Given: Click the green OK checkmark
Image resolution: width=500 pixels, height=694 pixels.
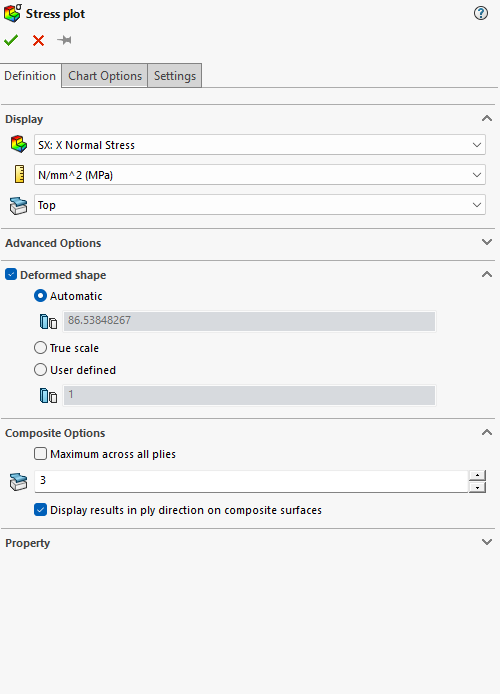Looking at the screenshot, I should (x=11, y=40).
